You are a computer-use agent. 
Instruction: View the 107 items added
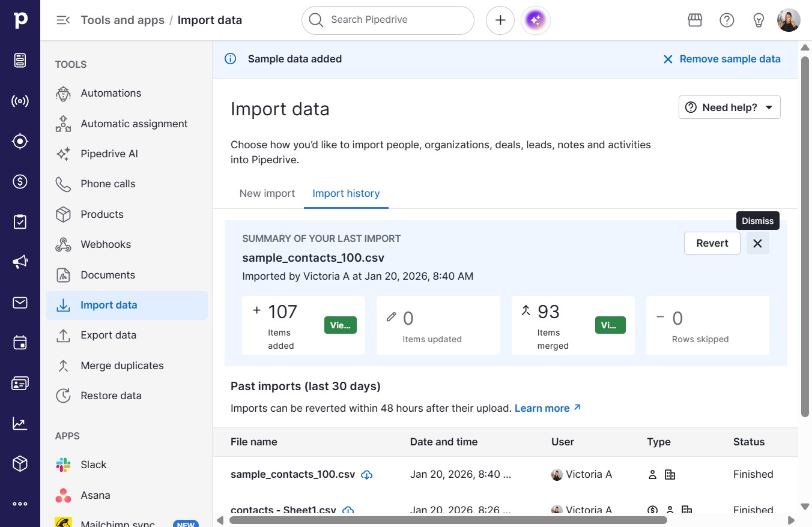coord(341,325)
